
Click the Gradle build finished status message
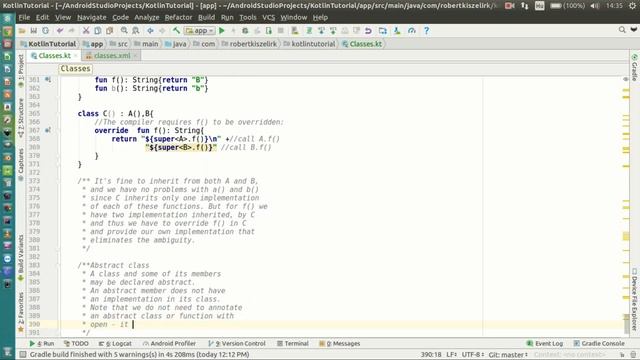140,355
